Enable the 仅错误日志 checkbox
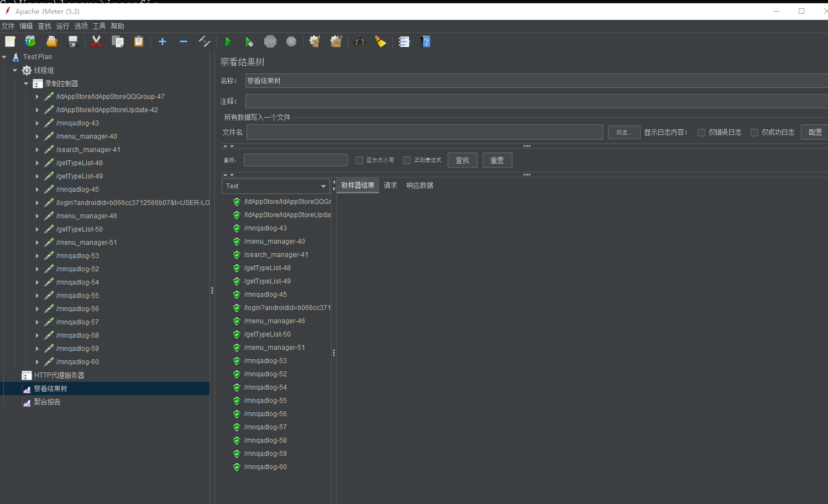 (701, 133)
